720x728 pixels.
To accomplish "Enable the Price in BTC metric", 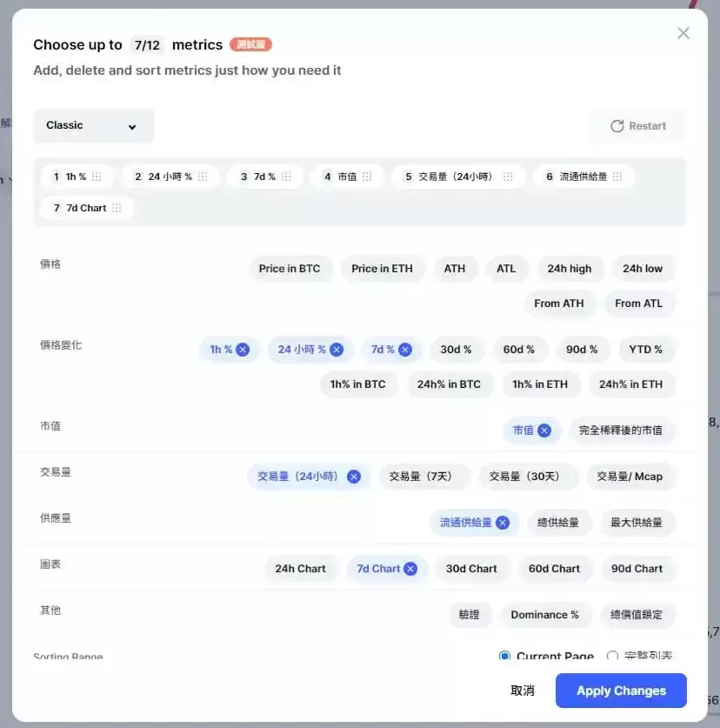I will (x=290, y=269).
